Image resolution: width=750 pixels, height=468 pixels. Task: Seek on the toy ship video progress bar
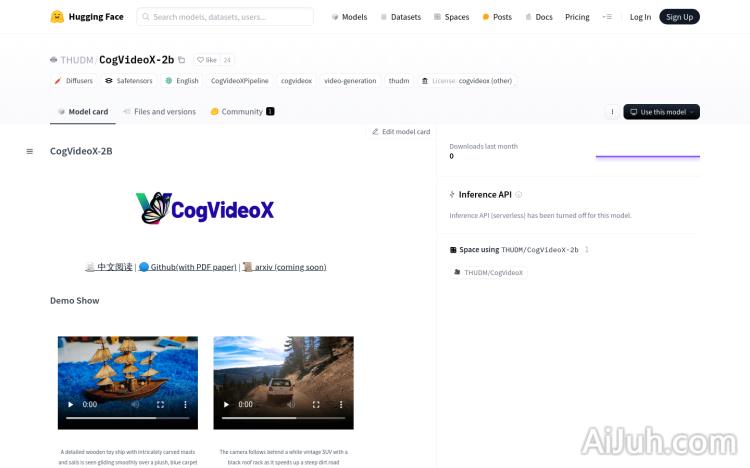128,418
